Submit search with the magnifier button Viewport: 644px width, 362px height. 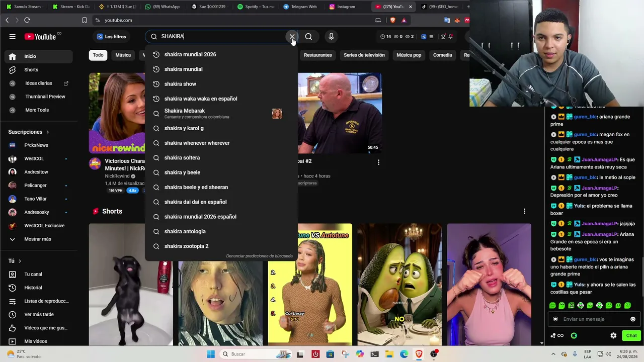(308, 36)
